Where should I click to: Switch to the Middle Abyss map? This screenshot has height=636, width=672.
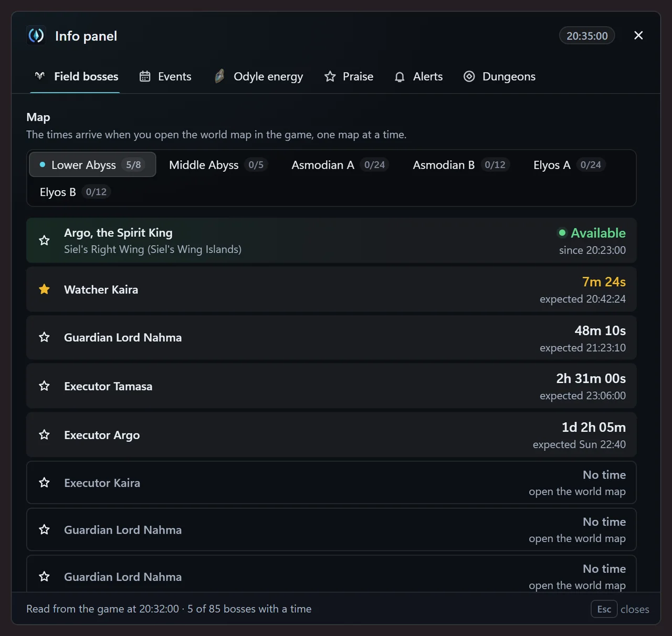[218, 165]
